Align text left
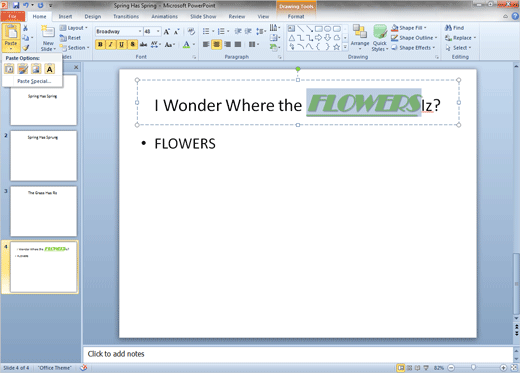520x373 pixels. tap(206, 44)
